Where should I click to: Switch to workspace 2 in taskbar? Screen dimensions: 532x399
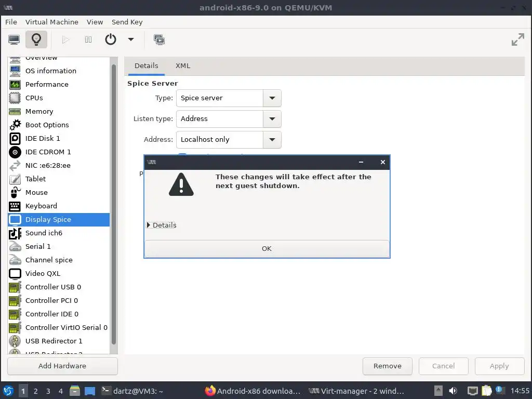[36, 391]
